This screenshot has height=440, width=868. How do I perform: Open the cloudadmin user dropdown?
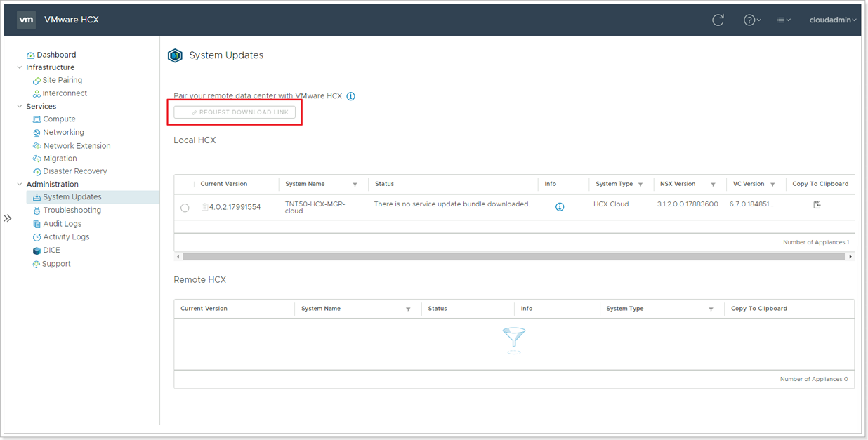[x=833, y=20]
